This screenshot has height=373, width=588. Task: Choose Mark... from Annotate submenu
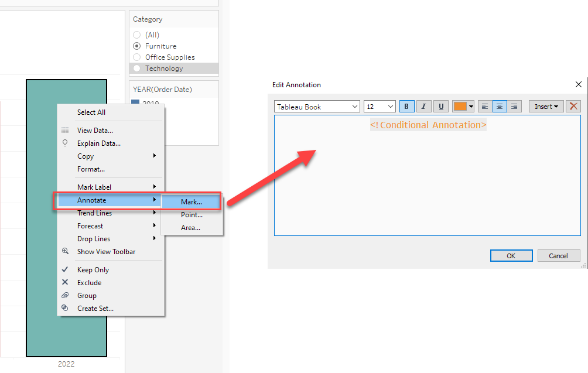[191, 201]
